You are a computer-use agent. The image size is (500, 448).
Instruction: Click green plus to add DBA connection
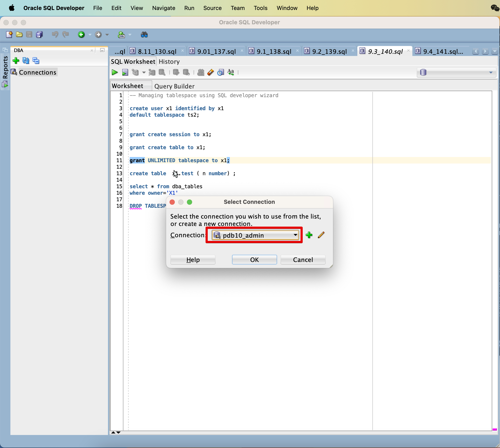click(x=16, y=60)
